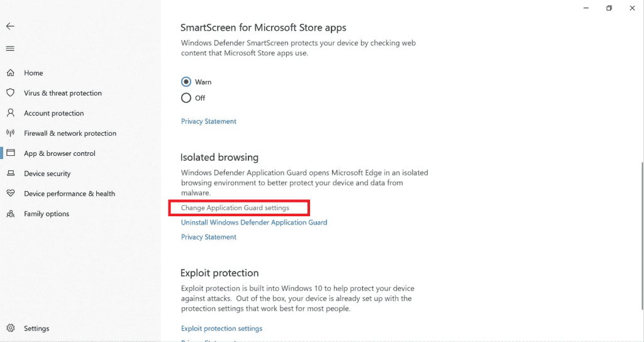Open App & browser control section

point(60,153)
